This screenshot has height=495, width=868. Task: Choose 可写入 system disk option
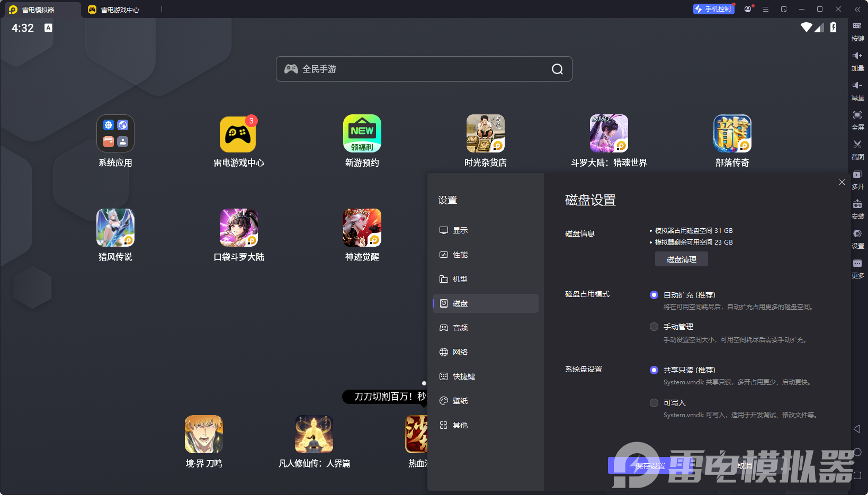(x=654, y=403)
